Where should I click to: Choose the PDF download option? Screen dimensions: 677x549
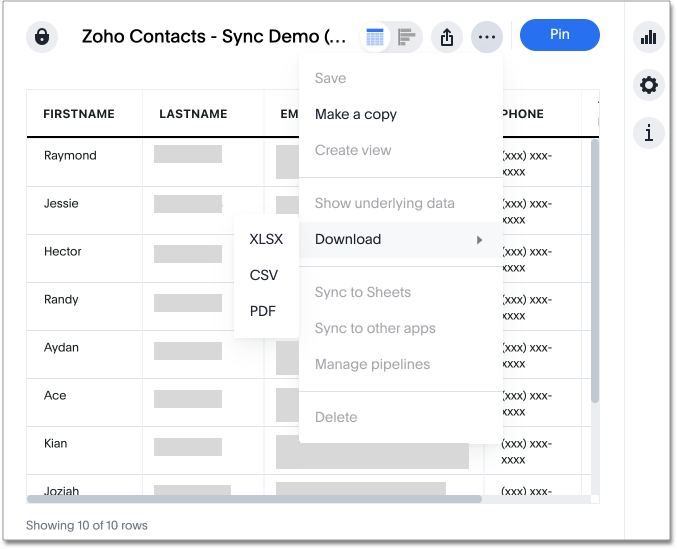coord(263,311)
